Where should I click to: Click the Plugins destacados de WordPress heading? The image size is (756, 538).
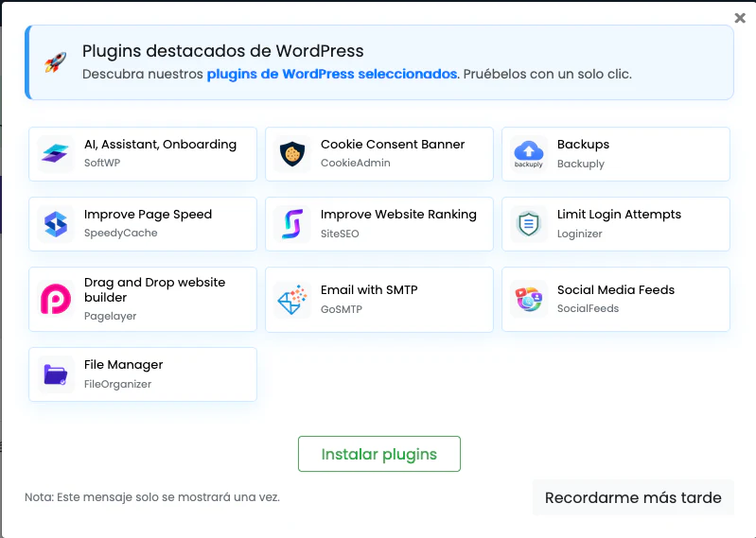tap(222, 51)
